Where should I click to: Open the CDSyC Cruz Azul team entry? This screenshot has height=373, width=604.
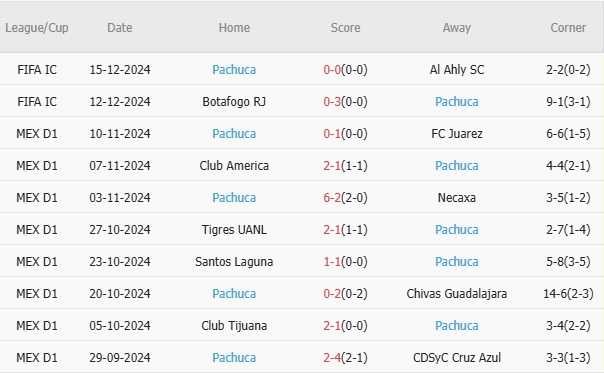click(456, 358)
